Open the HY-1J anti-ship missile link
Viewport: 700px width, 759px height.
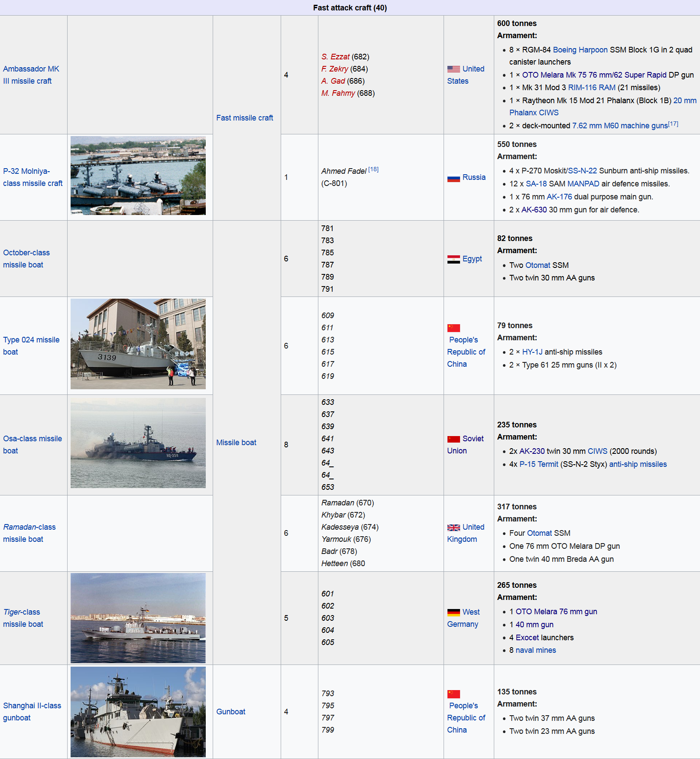(532, 352)
